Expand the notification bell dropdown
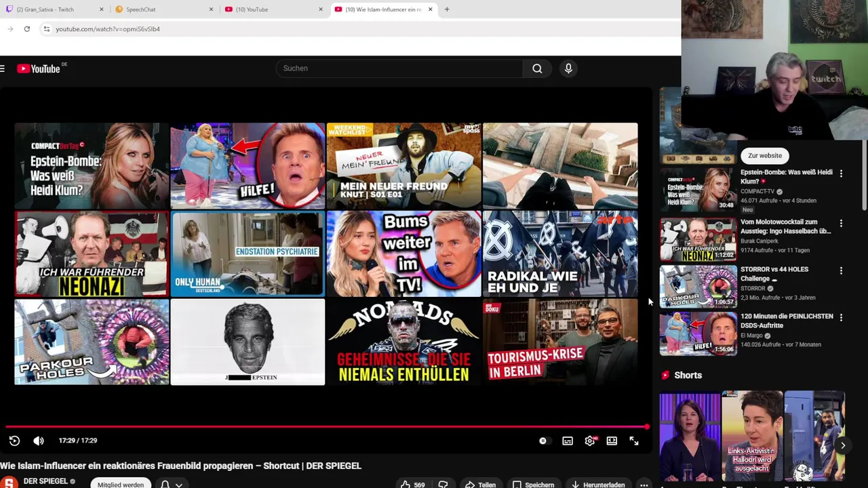This screenshot has width=868, height=488. pyautogui.click(x=171, y=485)
